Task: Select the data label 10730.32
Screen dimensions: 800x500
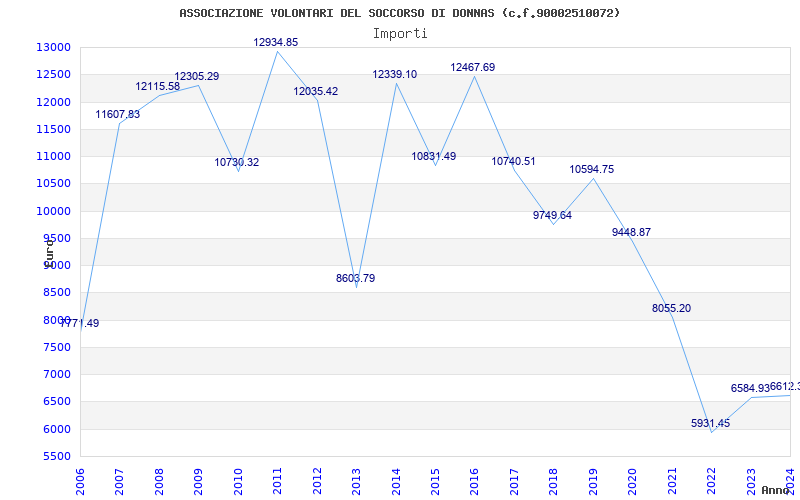Action: (237, 162)
